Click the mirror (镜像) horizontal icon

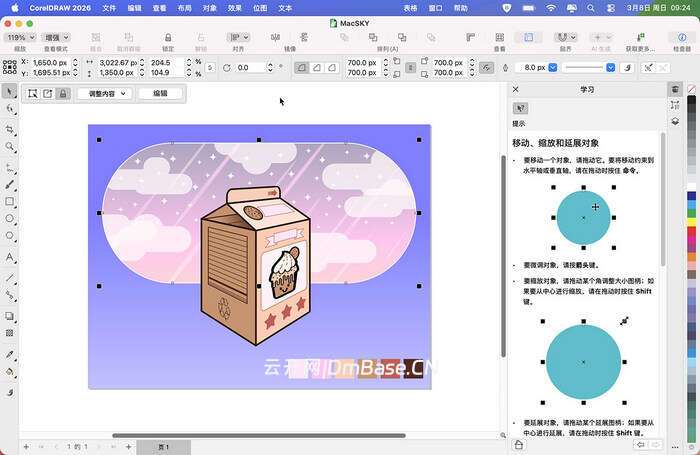[275, 37]
